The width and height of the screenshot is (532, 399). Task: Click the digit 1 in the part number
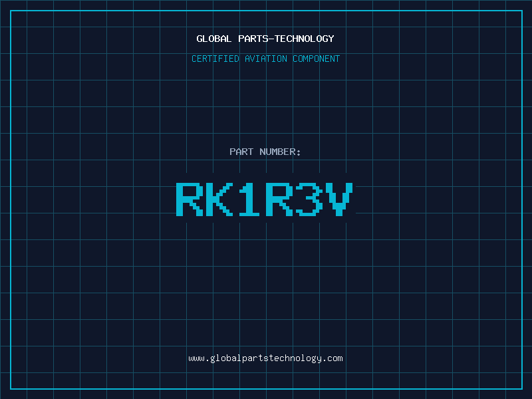249,199
